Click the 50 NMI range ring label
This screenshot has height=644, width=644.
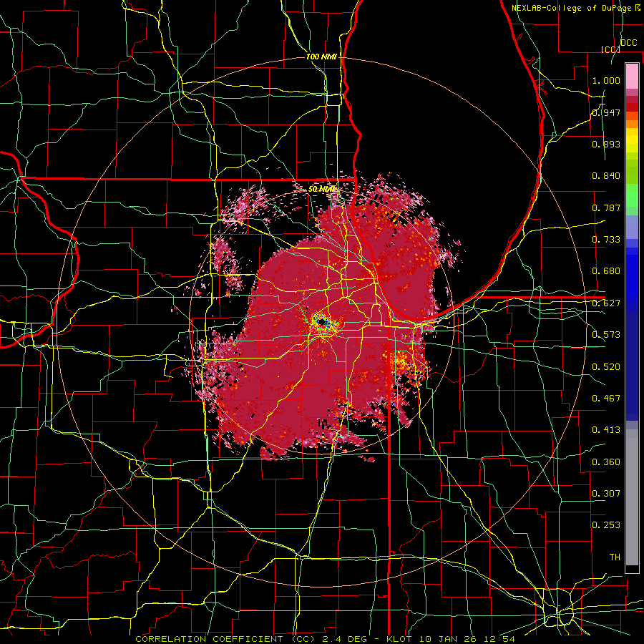321,189
